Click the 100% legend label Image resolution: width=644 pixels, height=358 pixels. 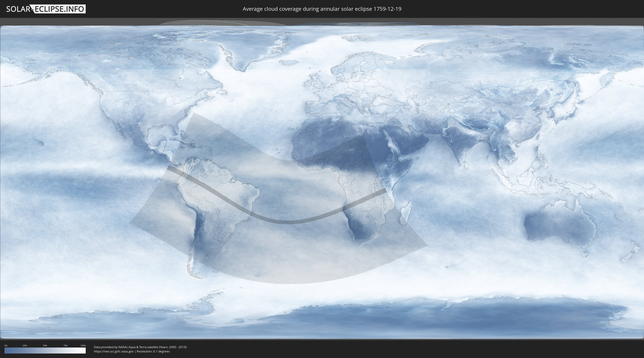83,345
